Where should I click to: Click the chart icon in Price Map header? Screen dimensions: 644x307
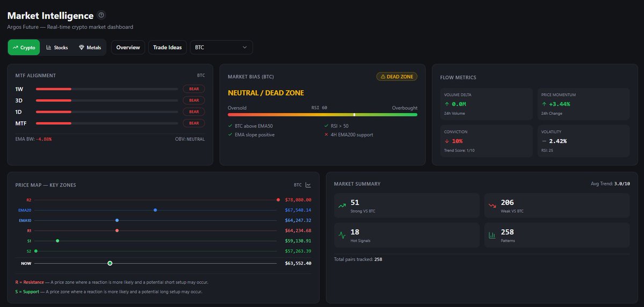pyautogui.click(x=308, y=185)
